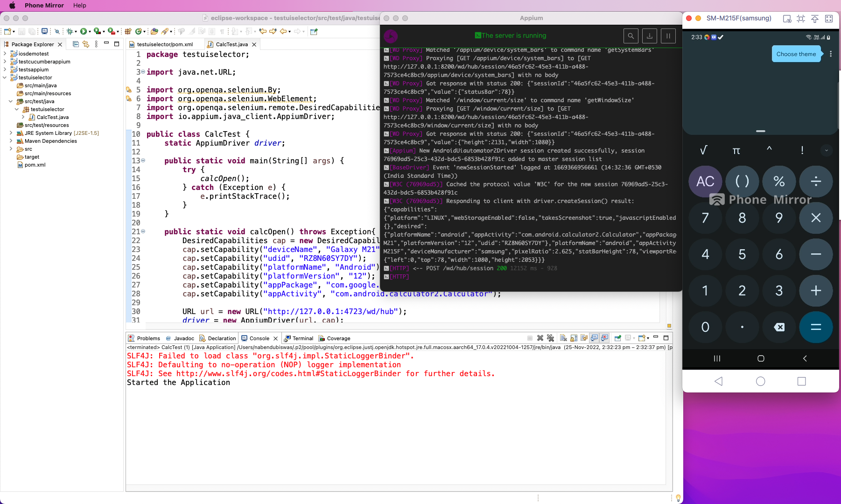Open search in the Appium server window
Viewport: 841px width, 504px height.
click(x=631, y=35)
